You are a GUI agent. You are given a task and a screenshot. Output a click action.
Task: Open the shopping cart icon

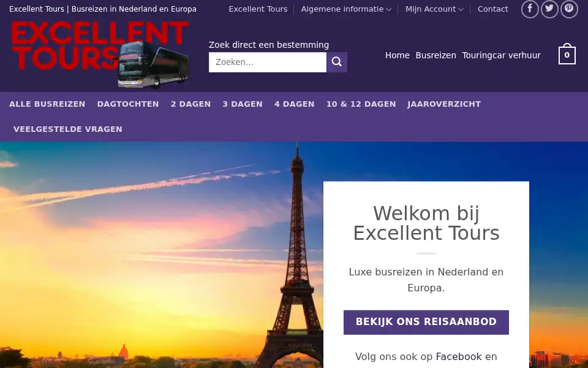click(x=567, y=55)
